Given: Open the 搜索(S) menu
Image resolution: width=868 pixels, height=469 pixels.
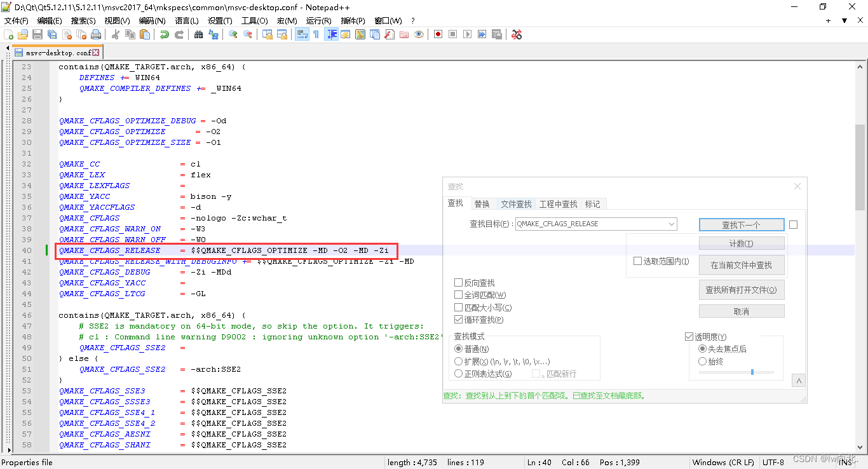Looking at the screenshot, I should [x=83, y=21].
